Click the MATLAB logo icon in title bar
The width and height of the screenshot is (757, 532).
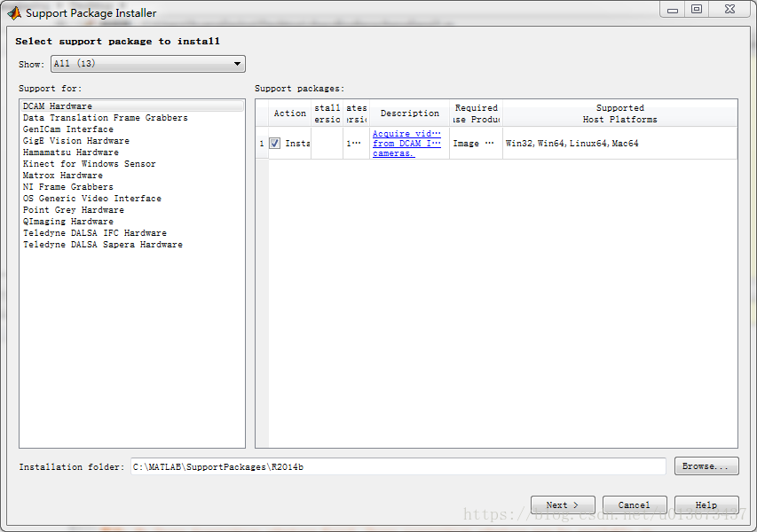[14, 13]
